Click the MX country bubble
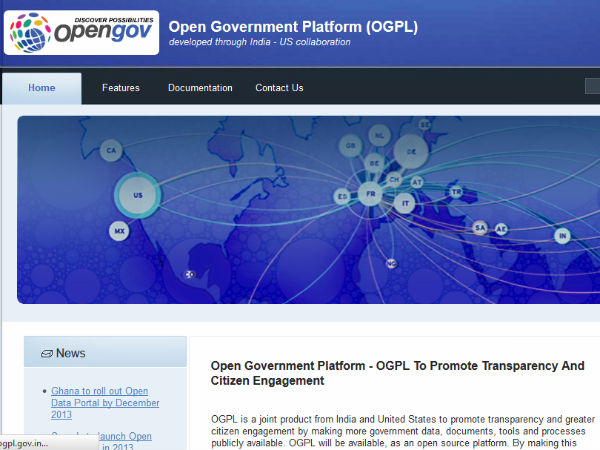The image size is (600, 450). (120, 232)
